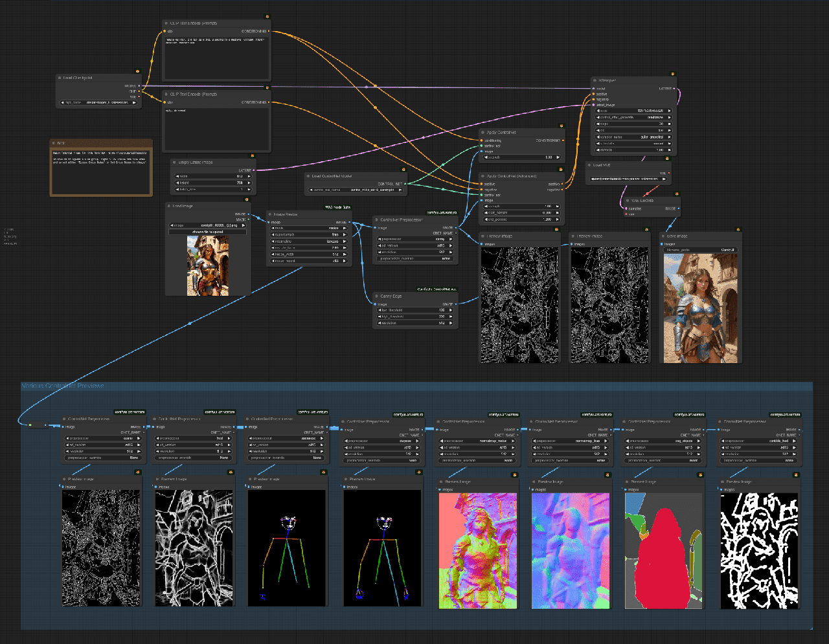Click the strength slider in the Apply ControlNet node
This screenshot has height=644, width=829.
pos(521,157)
